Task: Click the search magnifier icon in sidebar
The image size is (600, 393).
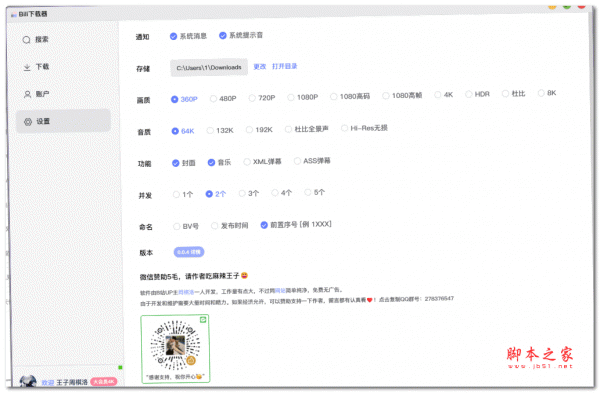Action: coord(26,40)
